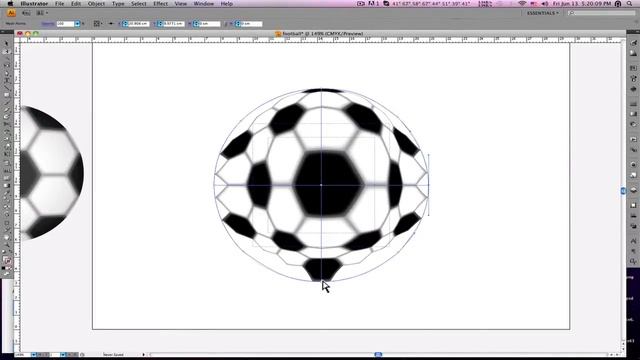This screenshot has width=640, height=360.
Task: Open the Effect menu
Action: [x=160, y=4]
